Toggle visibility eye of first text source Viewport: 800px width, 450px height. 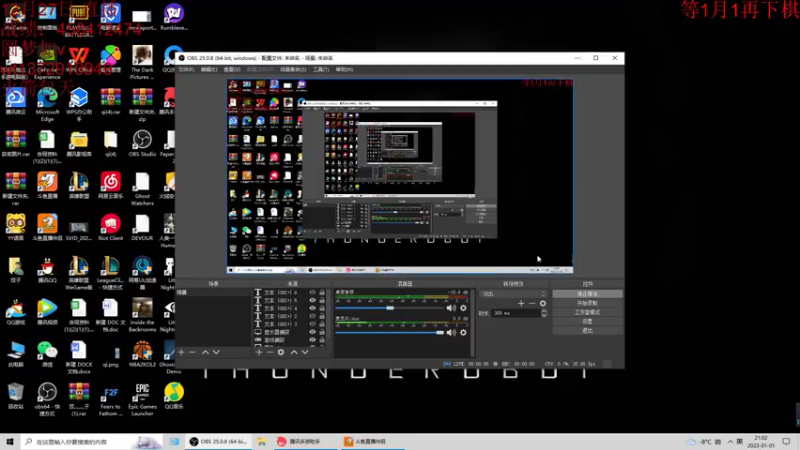tap(313, 293)
